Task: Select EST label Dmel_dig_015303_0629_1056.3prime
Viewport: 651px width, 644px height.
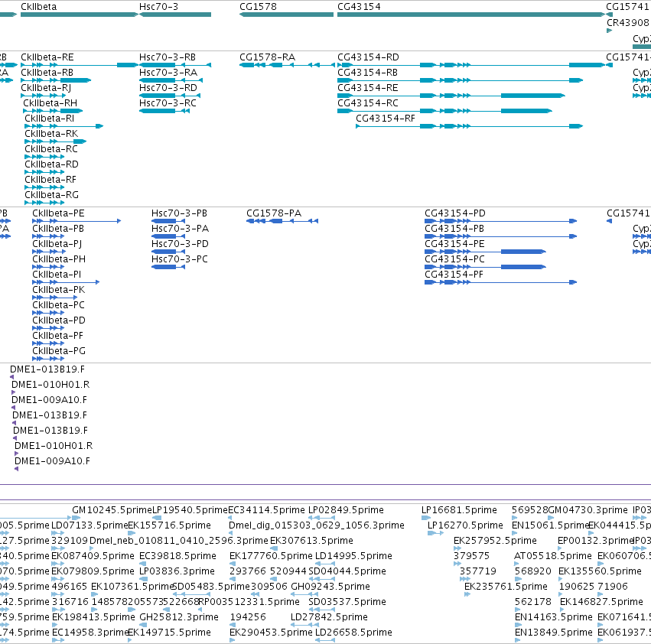Action: point(317,525)
